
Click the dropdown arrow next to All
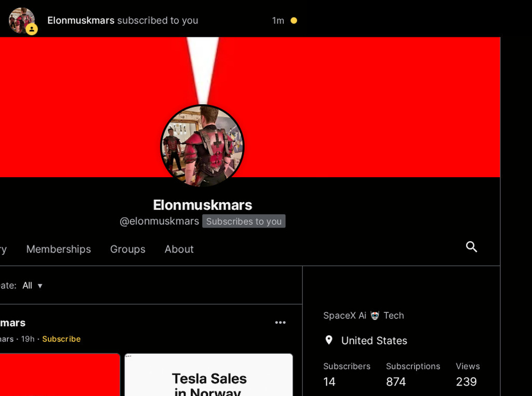click(x=40, y=286)
